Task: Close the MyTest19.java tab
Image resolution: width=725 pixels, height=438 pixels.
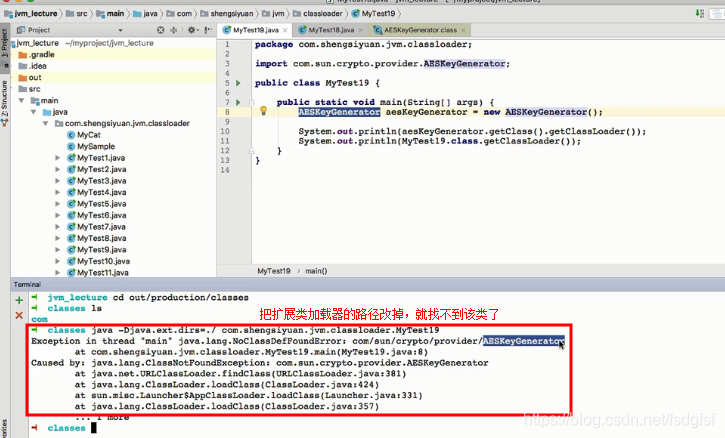Action: pos(285,31)
